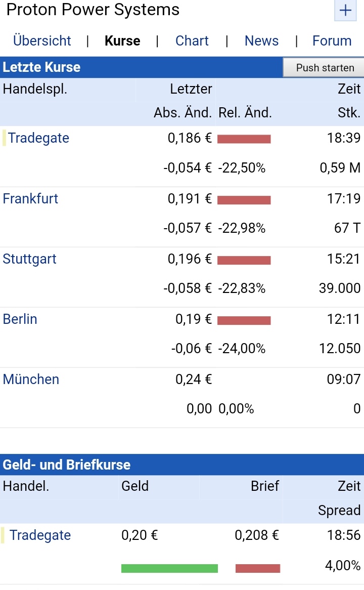Open Tradegate link in Geld- und Briefkurse
The image size is (364, 590).
click(x=40, y=535)
